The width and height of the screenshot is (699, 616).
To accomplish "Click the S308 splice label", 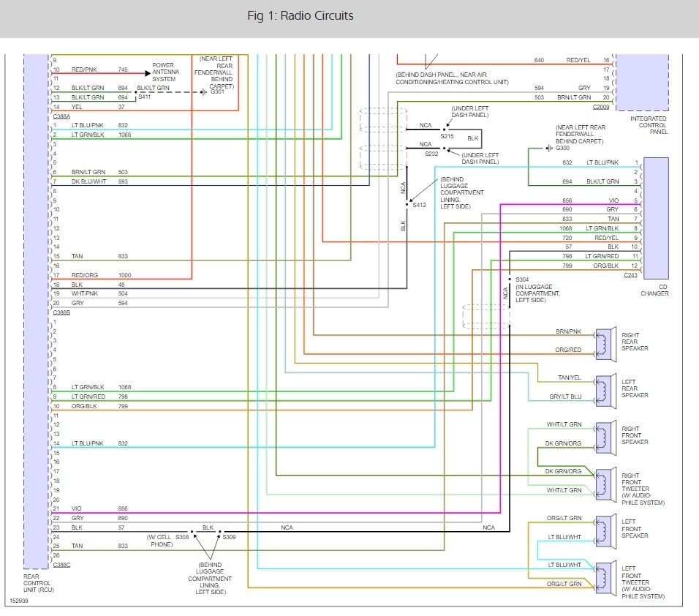I will click(182, 537).
